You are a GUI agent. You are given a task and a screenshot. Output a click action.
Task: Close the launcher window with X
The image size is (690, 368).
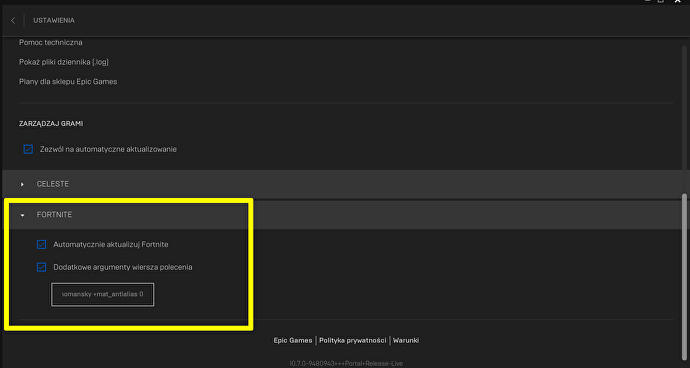(678, 2)
